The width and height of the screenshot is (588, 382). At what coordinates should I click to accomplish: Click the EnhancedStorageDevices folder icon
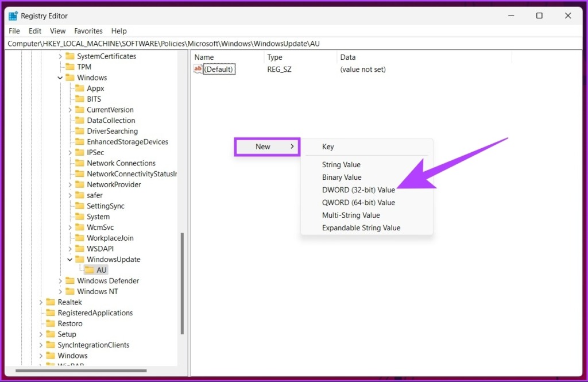point(79,142)
